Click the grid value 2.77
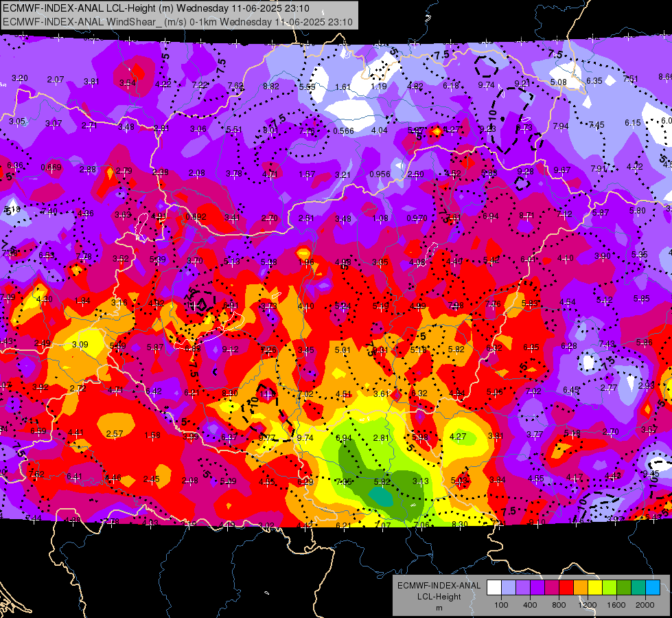The width and height of the screenshot is (672, 618). [x=609, y=388]
